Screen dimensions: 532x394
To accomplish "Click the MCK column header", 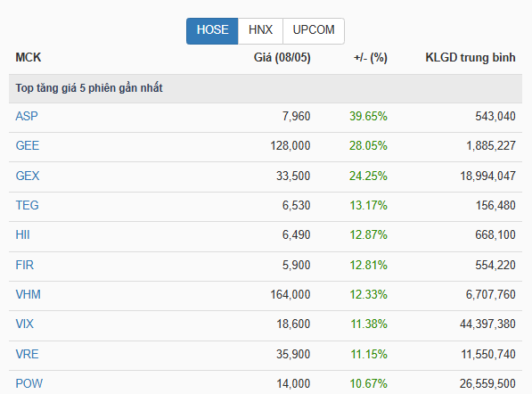I will click(29, 57).
